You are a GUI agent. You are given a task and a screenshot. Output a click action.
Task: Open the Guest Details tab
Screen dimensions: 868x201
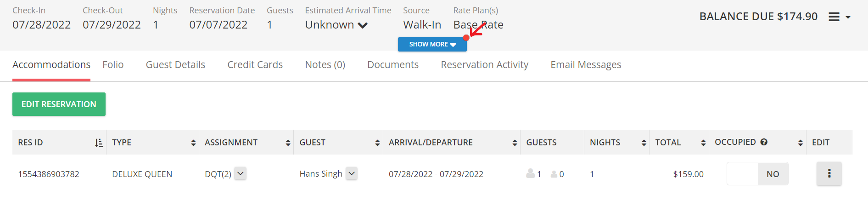point(175,65)
